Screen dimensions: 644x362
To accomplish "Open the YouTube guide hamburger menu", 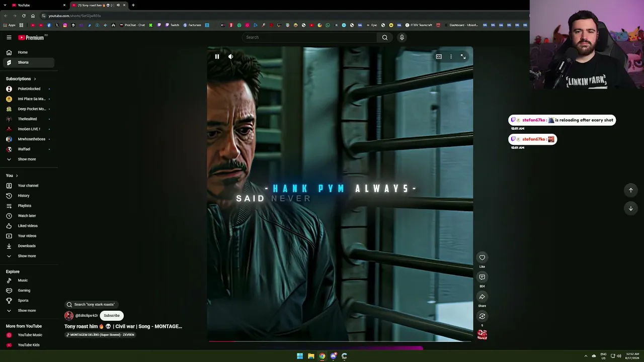I will pyautogui.click(x=9, y=37).
